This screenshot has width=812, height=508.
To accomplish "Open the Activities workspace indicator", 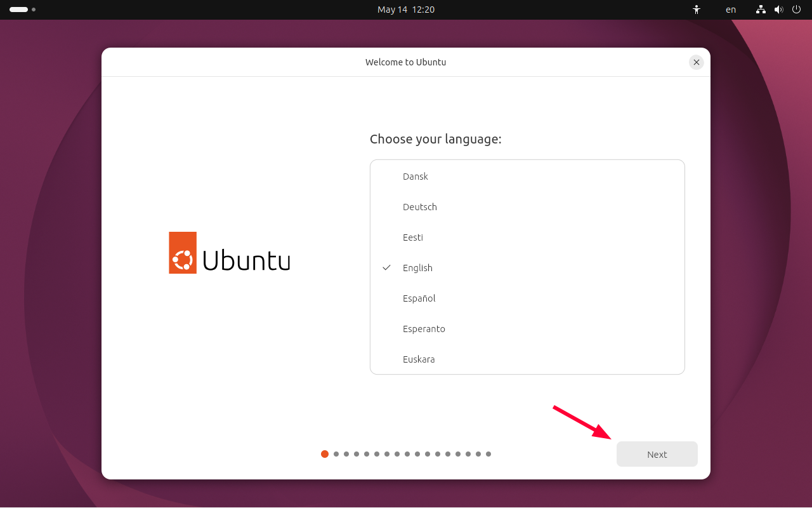I will click(22, 10).
